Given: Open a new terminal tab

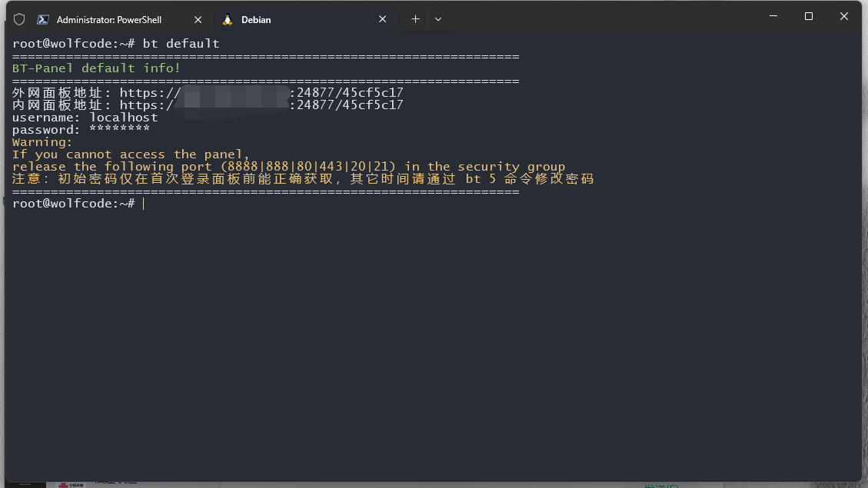Looking at the screenshot, I should 415,19.
